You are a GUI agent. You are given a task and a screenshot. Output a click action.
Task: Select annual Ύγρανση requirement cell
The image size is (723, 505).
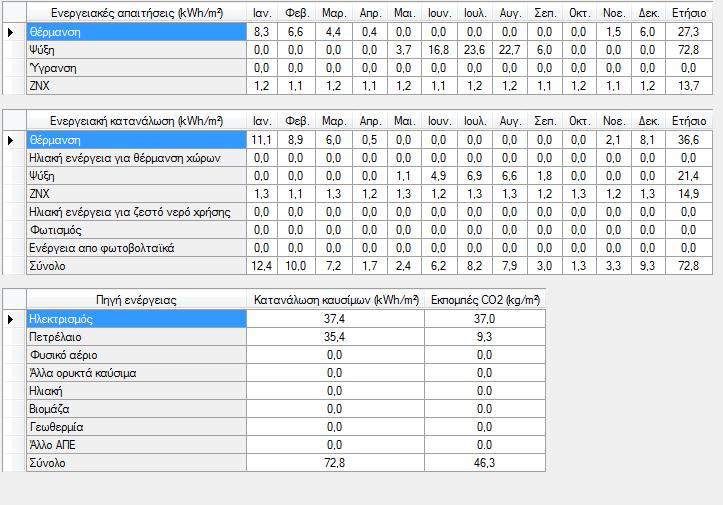click(x=689, y=68)
